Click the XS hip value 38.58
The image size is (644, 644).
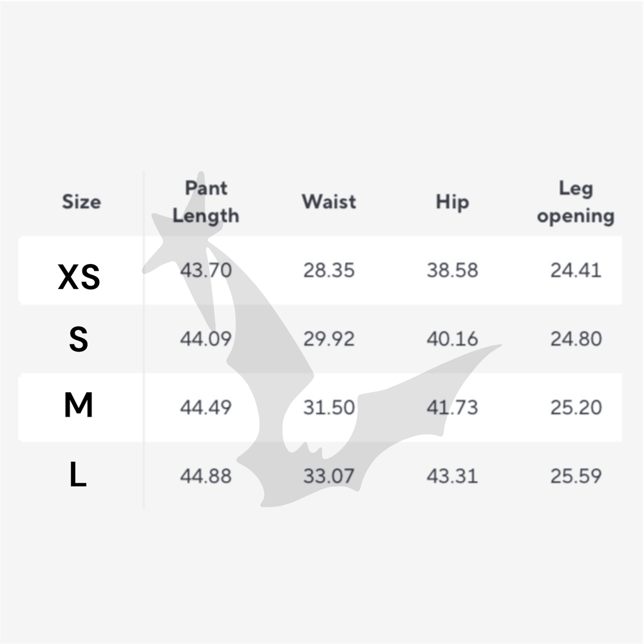452,270
